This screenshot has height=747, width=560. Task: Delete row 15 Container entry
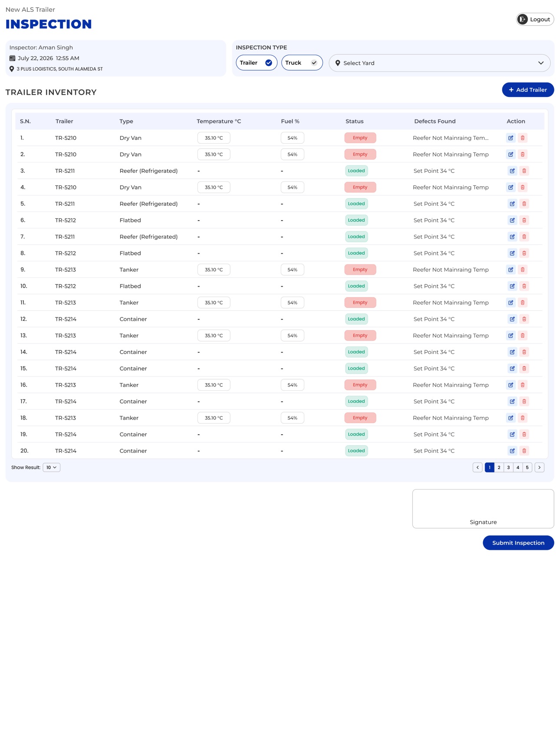[x=524, y=369]
